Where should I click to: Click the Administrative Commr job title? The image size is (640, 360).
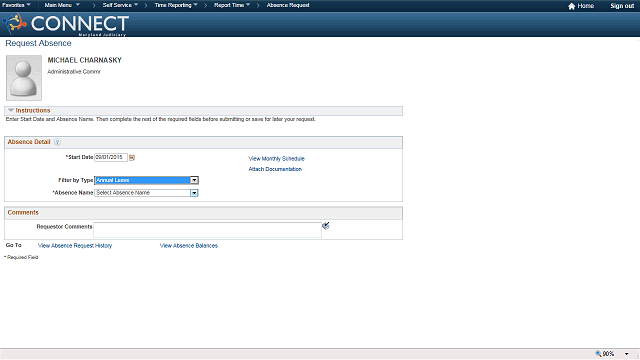point(74,71)
